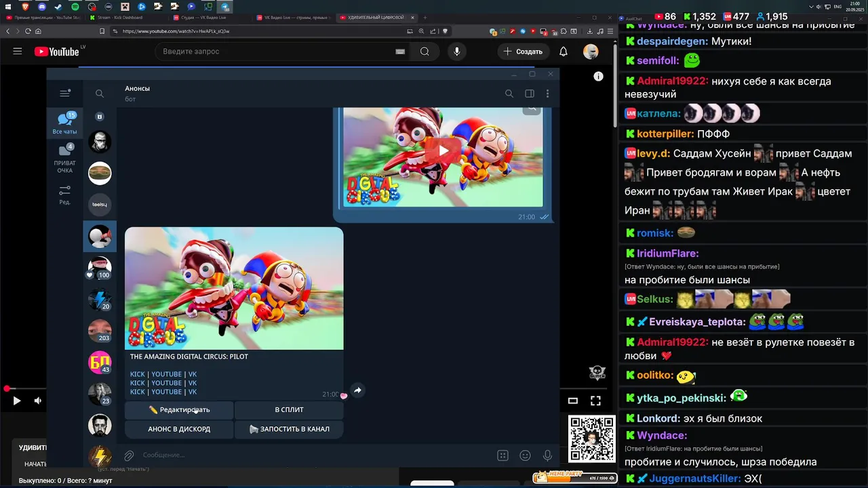Open the Windows Start button

point(8,7)
